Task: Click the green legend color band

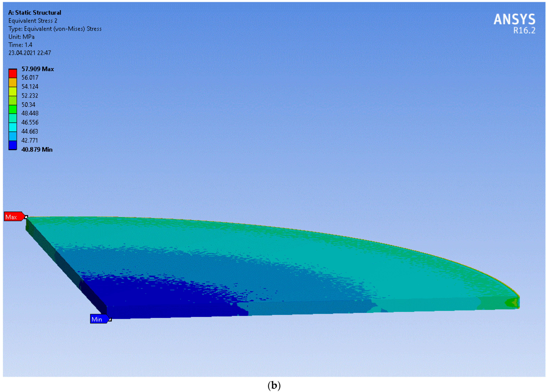Action: [x=13, y=109]
